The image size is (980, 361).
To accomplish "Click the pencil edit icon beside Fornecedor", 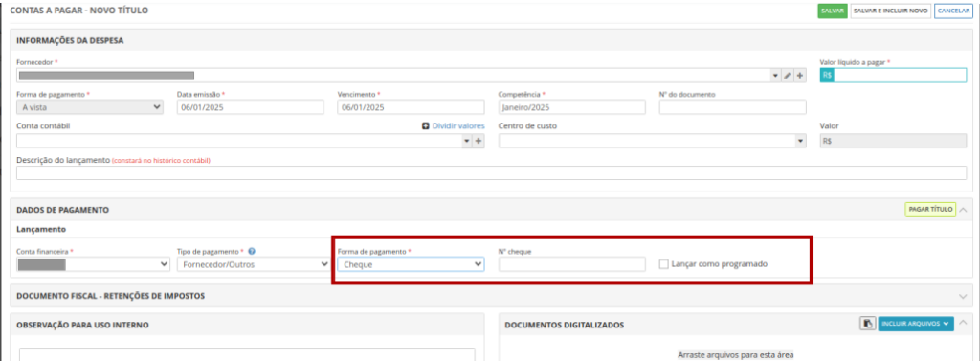I will tap(788, 76).
